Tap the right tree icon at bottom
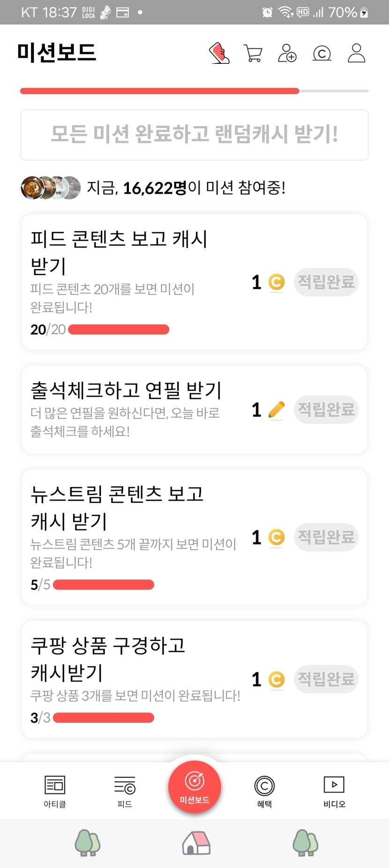The height and width of the screenshot is (868, 389). coord(305,843)
